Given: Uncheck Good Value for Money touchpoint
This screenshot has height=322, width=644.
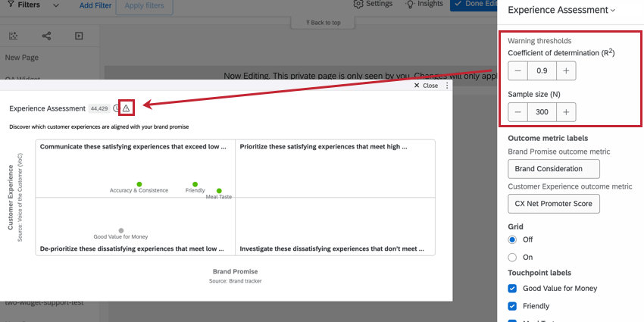Looking at the screenshot, I should [x=513, y=288].
